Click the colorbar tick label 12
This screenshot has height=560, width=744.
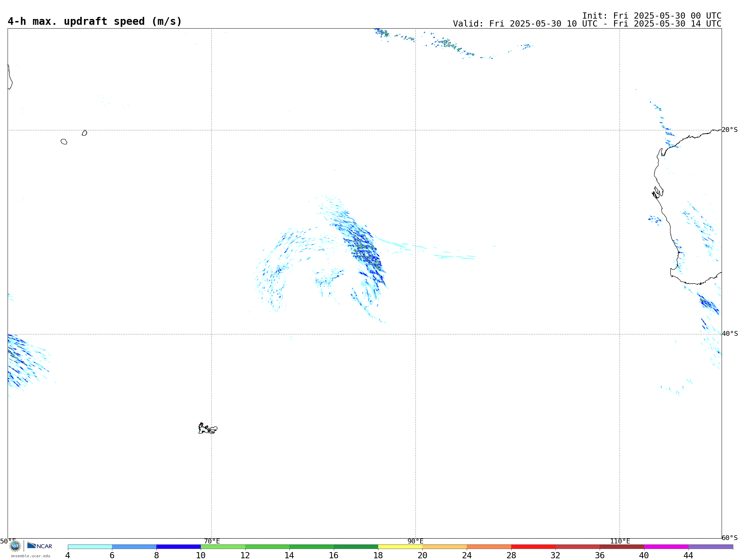[245, 556]
